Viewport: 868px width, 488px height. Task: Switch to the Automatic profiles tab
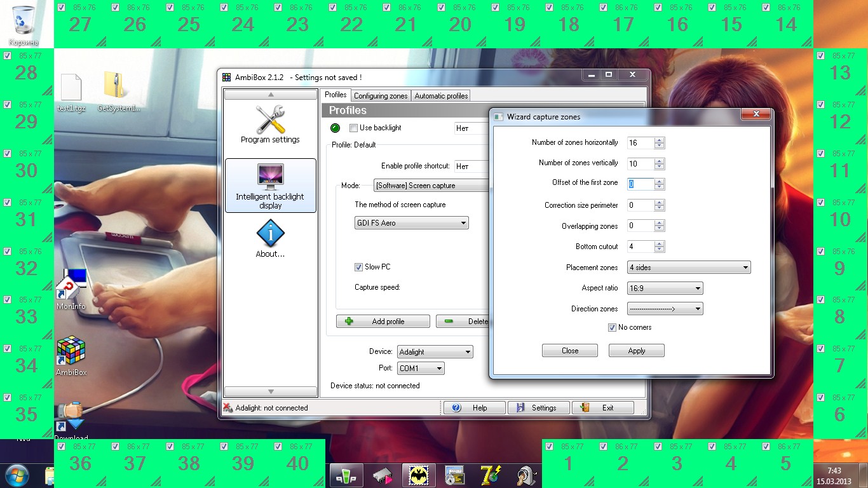[x=441, y=96]
